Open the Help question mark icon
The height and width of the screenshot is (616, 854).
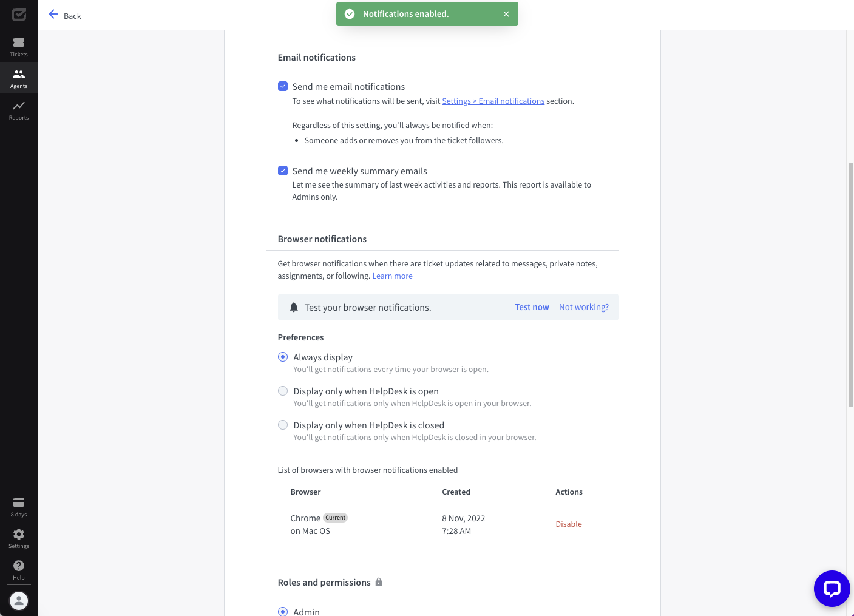coord(19,566)
